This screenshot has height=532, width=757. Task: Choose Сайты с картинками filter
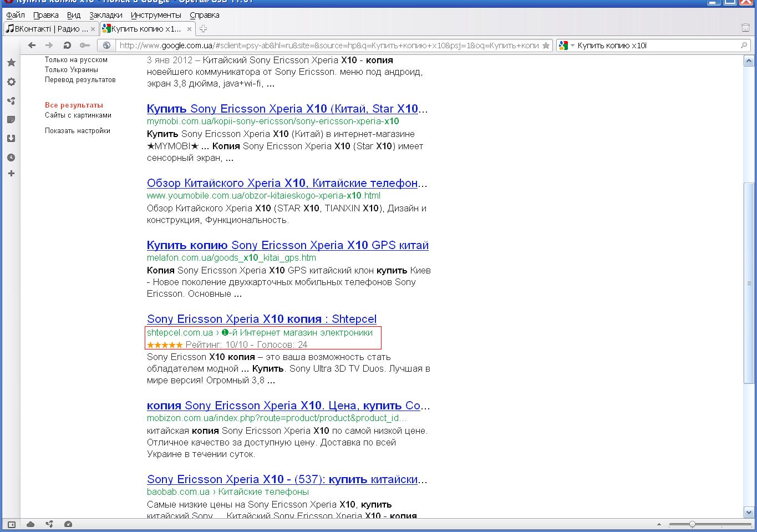click(x=78, y=115)
